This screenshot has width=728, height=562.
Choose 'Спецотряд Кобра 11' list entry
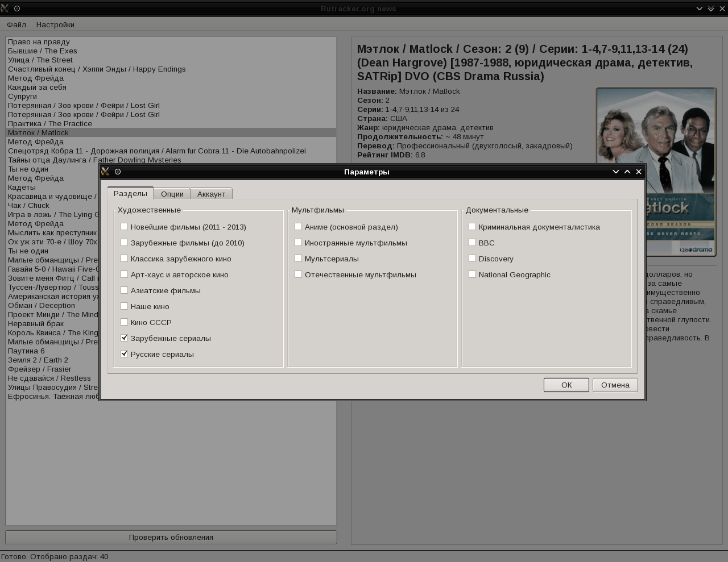(x=171, y=151)
